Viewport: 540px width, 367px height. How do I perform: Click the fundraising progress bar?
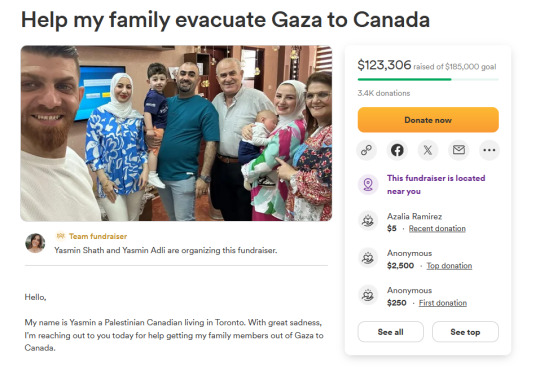[x=428, y=80]
